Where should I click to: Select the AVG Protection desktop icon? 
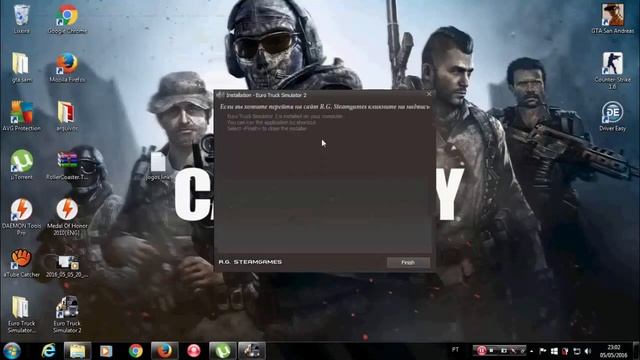pos(21,116)
